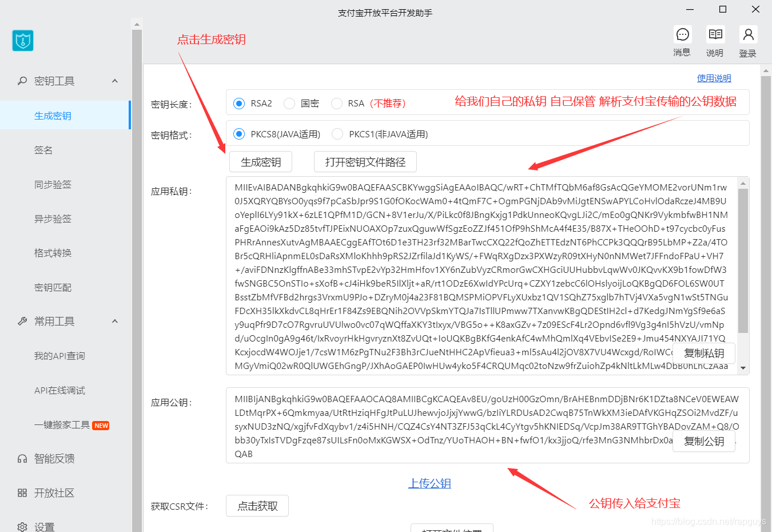This screenshot has height=532, width=772.
Task: Click the headset icon beside 智能反馈
Action: click(22, 459)
